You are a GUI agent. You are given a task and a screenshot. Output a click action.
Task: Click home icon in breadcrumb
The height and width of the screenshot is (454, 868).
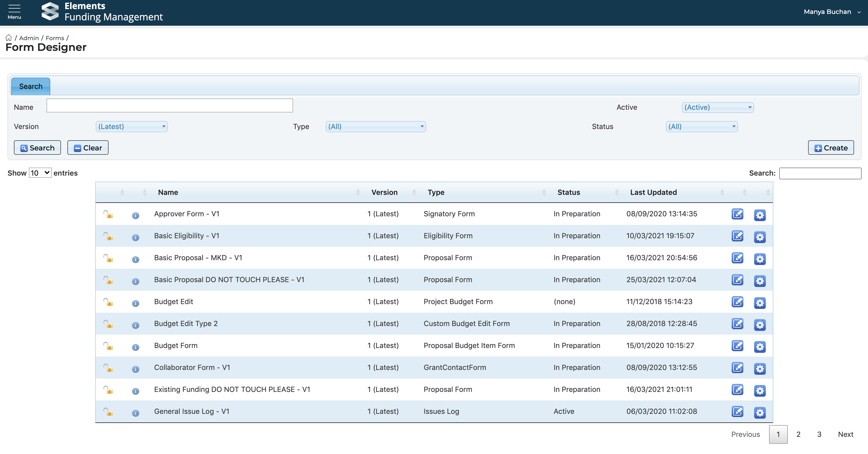[9, 38]
